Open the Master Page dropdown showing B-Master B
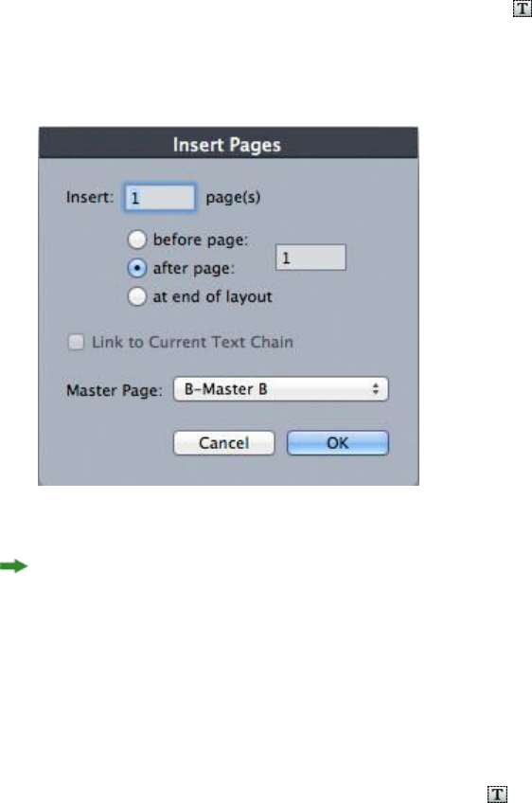Screen dimensions: 532x803 tap(280, 389)
